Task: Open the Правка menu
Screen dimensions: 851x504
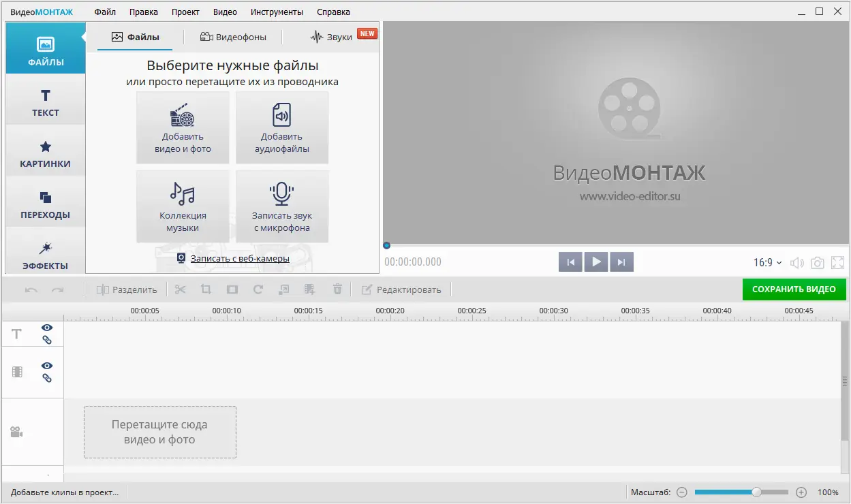Action: click(143, 12)
